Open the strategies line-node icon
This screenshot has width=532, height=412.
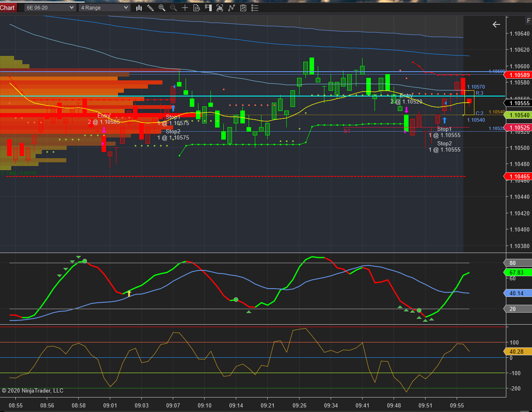click(232, 8)
